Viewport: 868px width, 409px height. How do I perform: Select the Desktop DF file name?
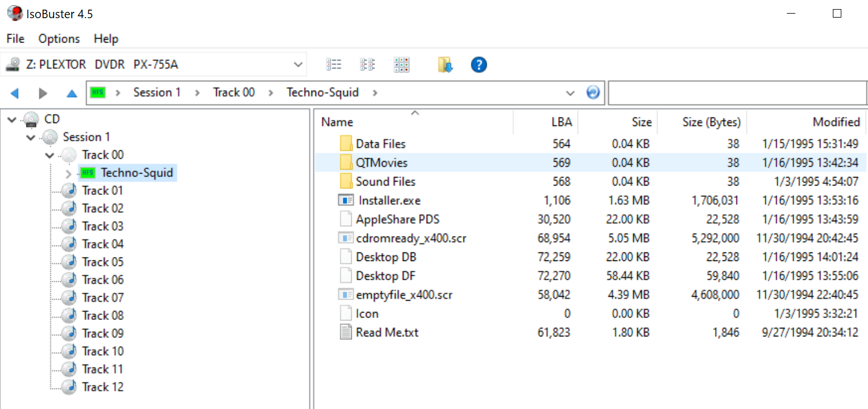coord(385,276)
